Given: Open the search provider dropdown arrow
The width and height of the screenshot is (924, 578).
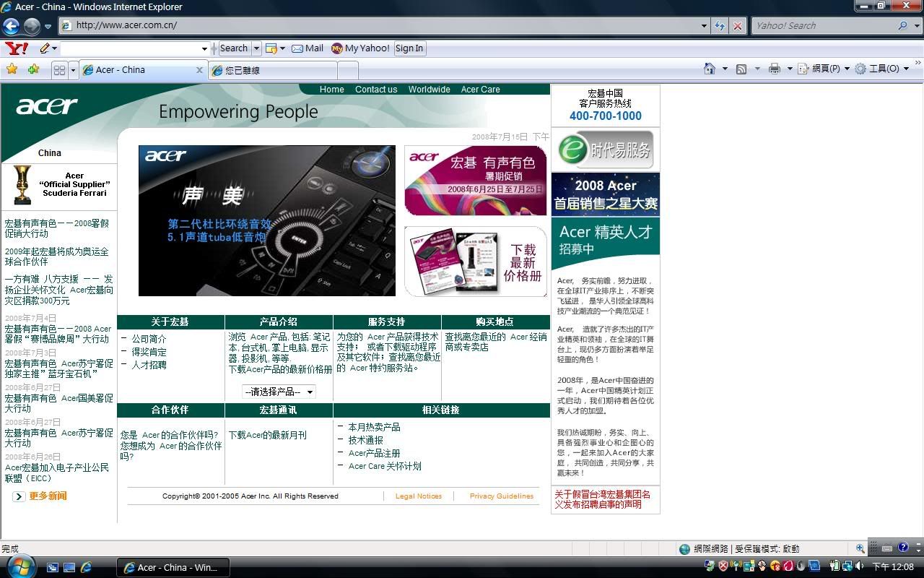Looking at the screenshot, I should [x=916, y=25].
